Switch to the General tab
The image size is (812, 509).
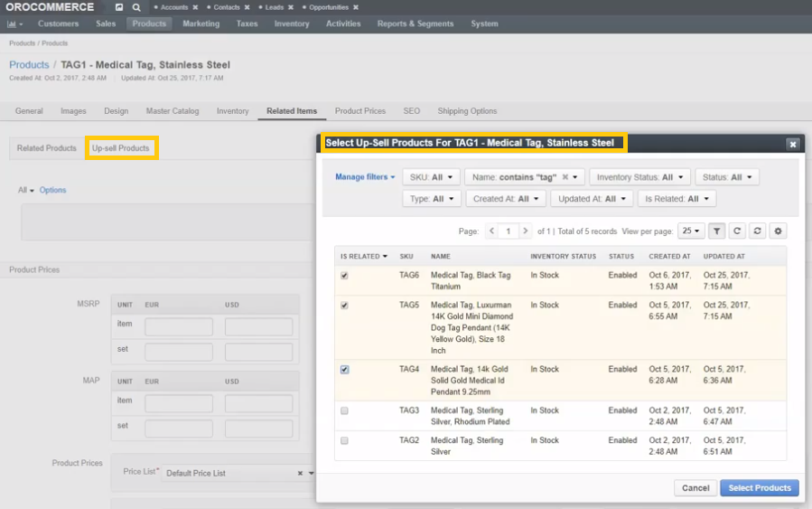(x=29, y=111)
